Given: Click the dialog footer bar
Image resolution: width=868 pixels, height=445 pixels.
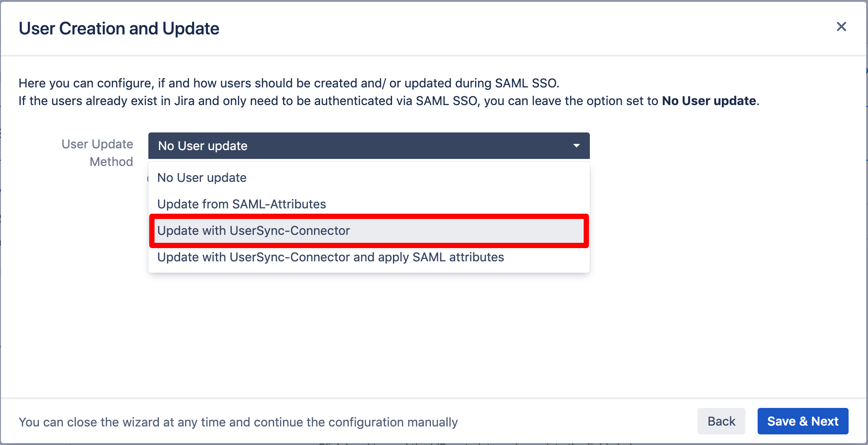Looking at the screenshot, I should coord(433,421).
